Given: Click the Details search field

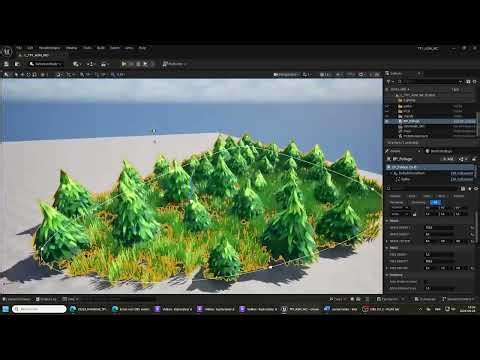Looking at the screenshot, I should click(423, 189).
